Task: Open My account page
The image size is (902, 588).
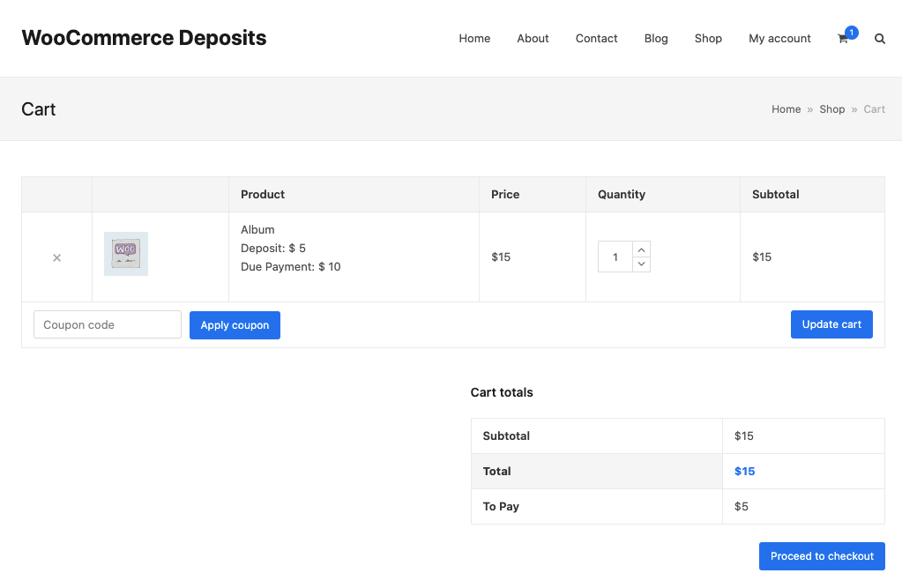Action: pyautogui.click(x=779, y=39)
